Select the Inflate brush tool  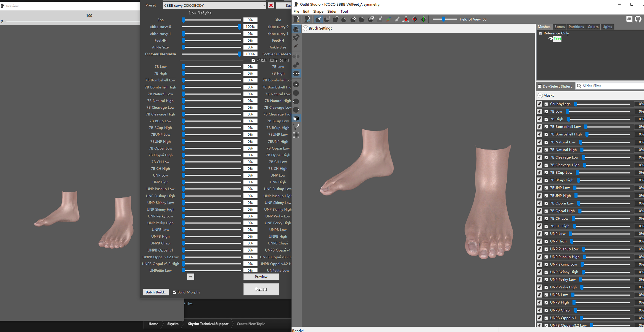point(336,19)
